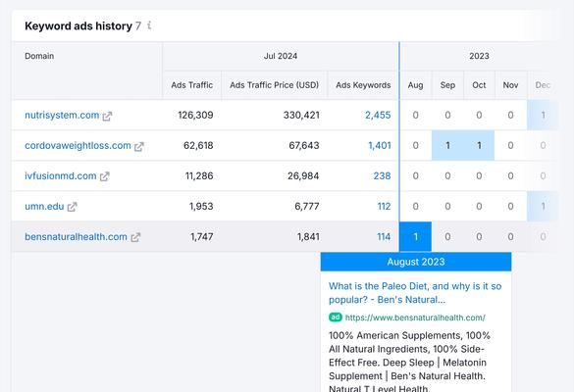Select the Jul 2024 header cell
574x392 pixels.
[x=281, y=56]
